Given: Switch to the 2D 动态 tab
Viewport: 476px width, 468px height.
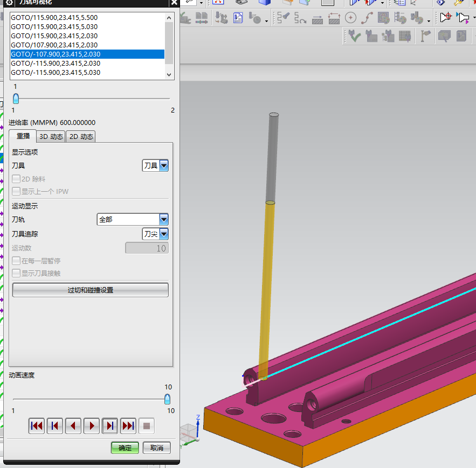Looking at the screenshot, I should pyautogui.click(x=81, y=136).
